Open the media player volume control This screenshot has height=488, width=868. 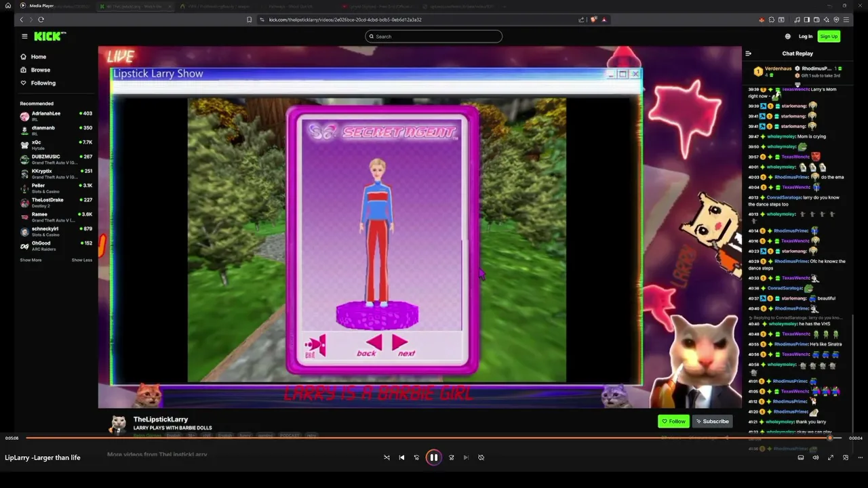815,457
